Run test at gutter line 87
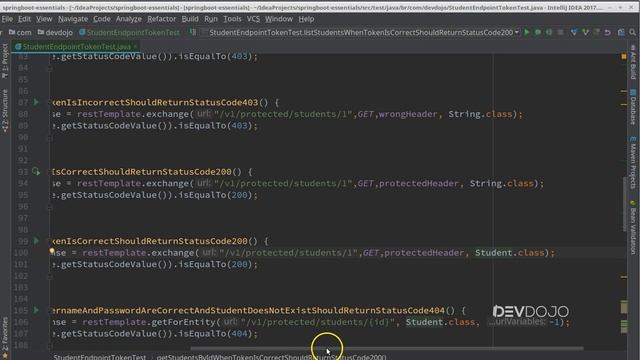 [x=36, y=102]
